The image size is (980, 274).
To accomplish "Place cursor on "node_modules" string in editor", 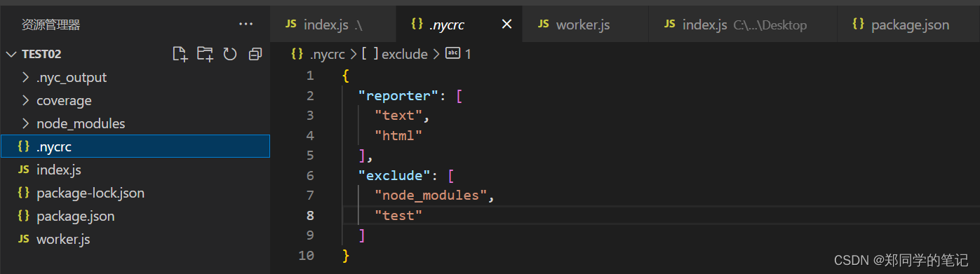I will [431, 196].
